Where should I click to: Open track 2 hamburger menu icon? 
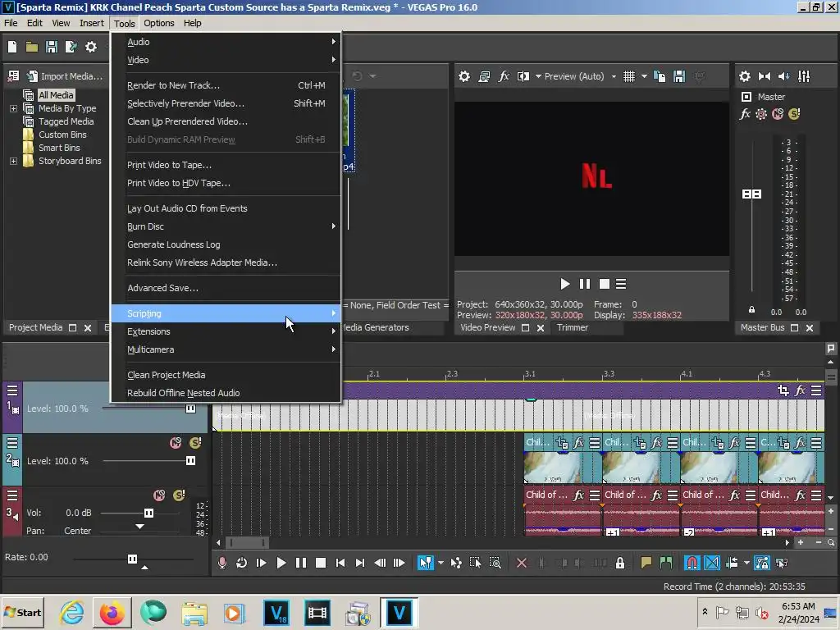click(x=12, y=443)
